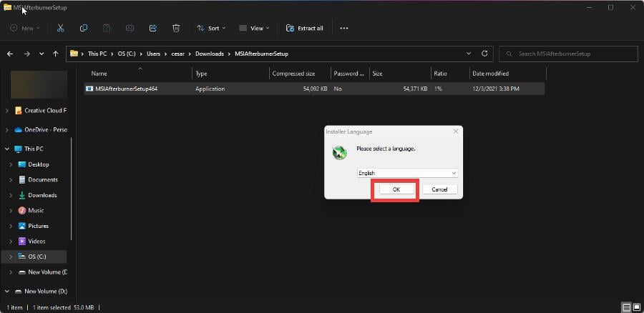Click the MSI Afterburner installer icon in dialog

tap(340, 153)
